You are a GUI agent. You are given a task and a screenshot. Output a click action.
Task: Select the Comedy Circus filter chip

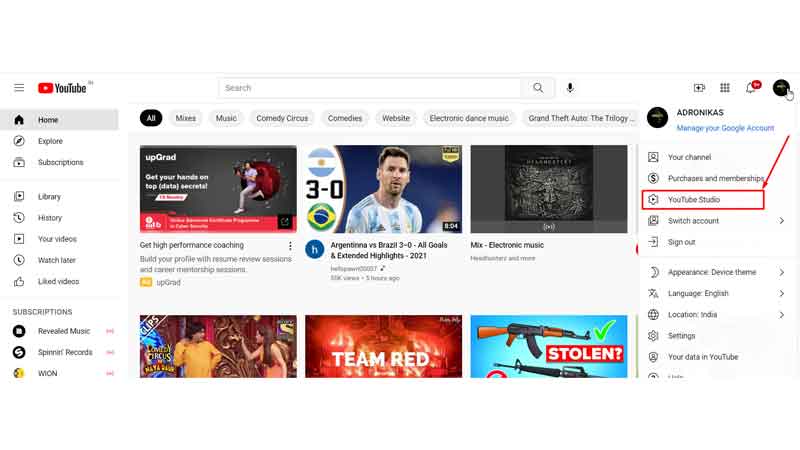coord(282,118)
